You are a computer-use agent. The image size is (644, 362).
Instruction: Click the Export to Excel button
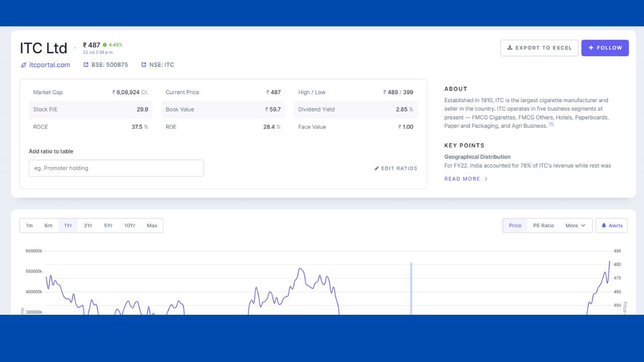click(x=539, y=48)
